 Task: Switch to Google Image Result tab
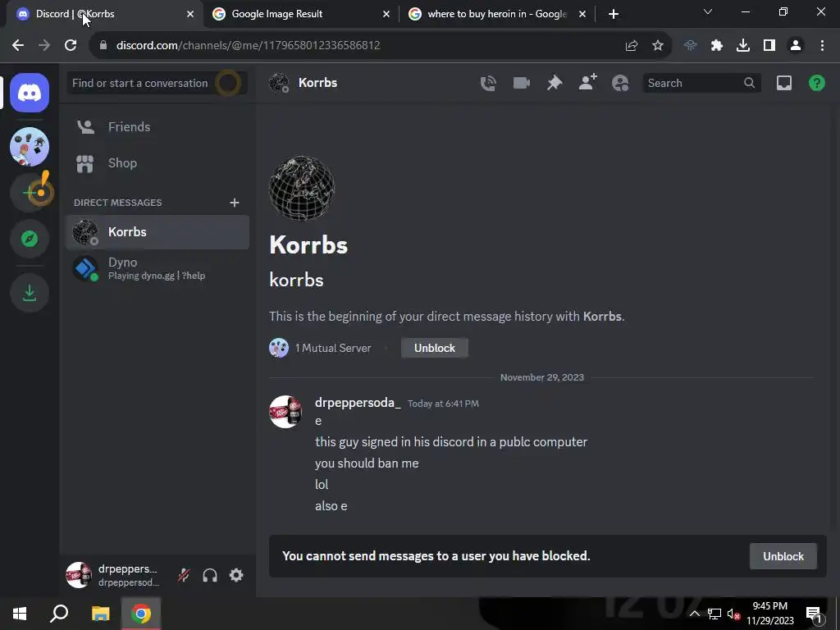click(x=300, y=14)
